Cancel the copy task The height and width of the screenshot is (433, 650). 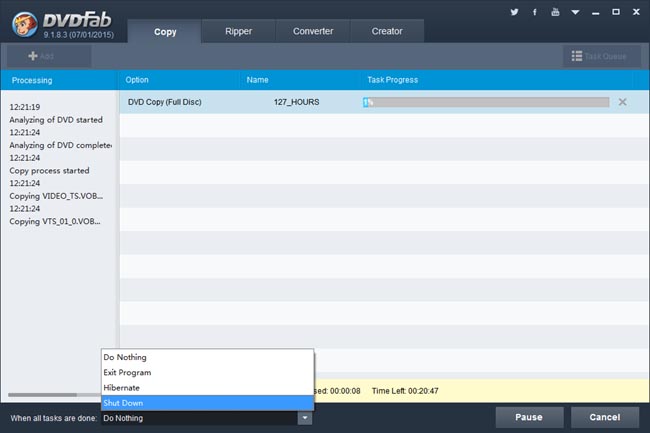pos(604,417)
